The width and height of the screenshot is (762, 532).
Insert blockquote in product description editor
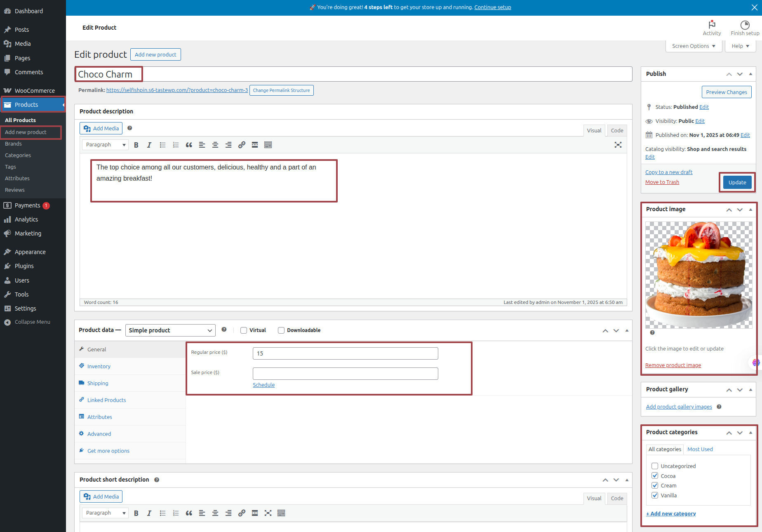coord(189,145)
